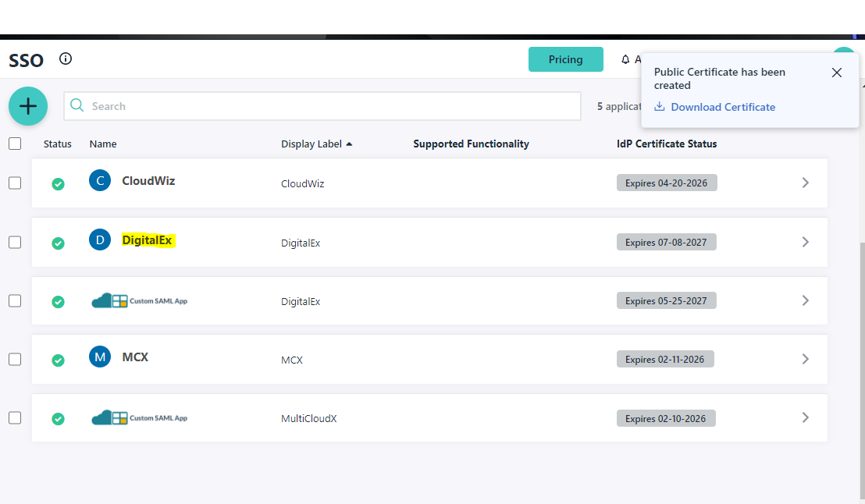Click the MCX blue letter M icon
The width and height of the screenshot is (865, 504).
click(x=100, y=357)
